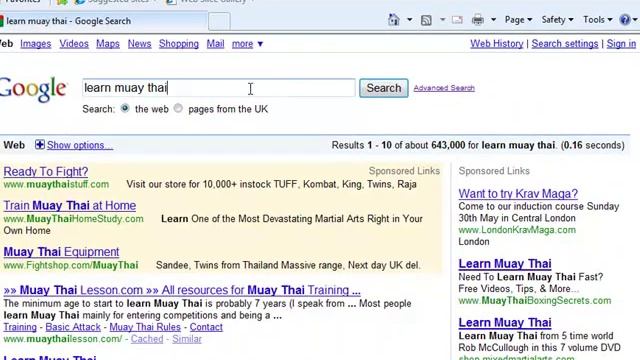
Task: Open 'Learn Muay Thai' ad from MuayThaiBoxingSecrets.com
Action: point(505,264)
